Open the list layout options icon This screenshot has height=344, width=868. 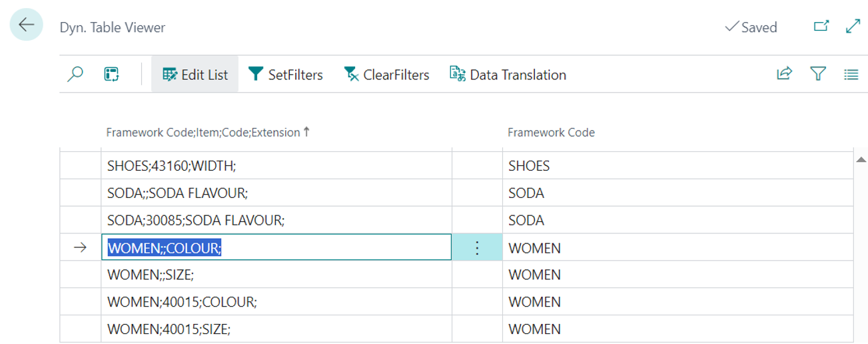click(x=851, y=75)
